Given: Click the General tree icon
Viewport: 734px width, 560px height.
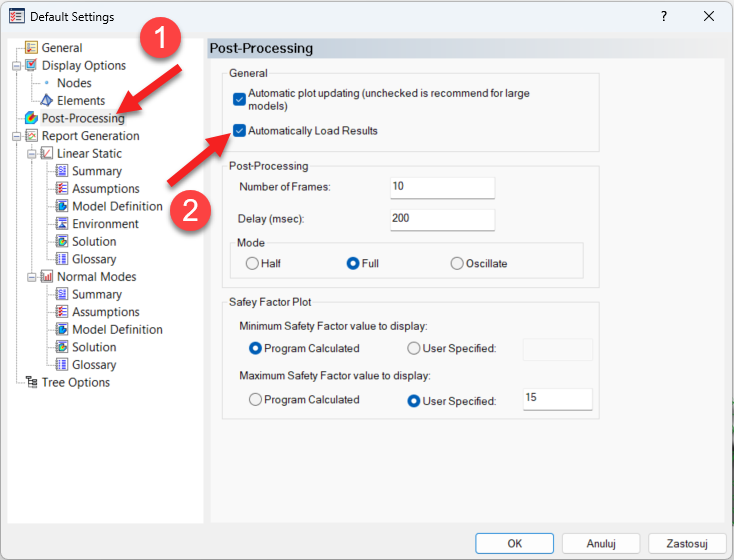Looking at the screenshot, I should tap(31, 48).
